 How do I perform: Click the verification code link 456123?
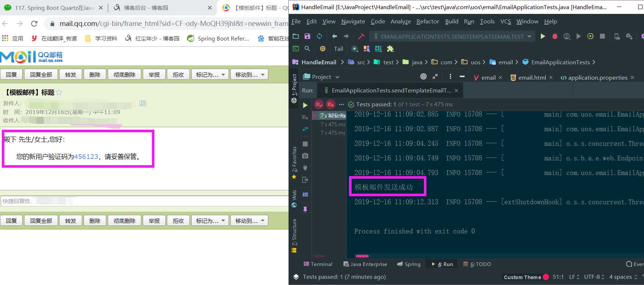point(86,157)
